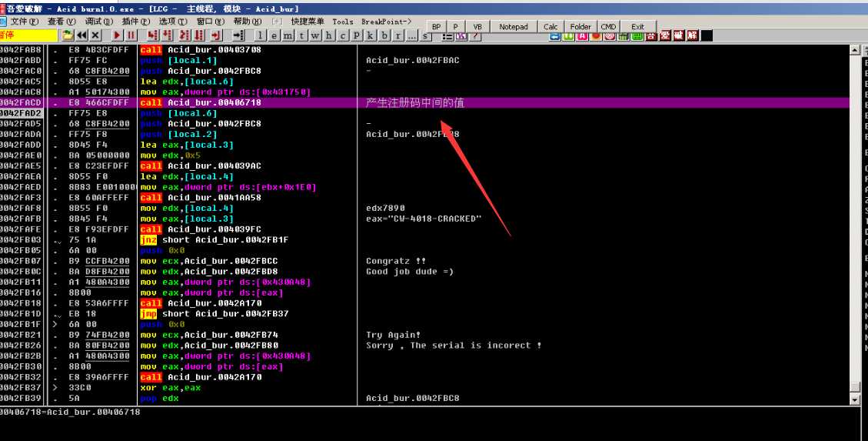Screen dimensions: 868x441
Task: Click disassembly scrollbar down arrow
Action: click(x=855, y=399)
